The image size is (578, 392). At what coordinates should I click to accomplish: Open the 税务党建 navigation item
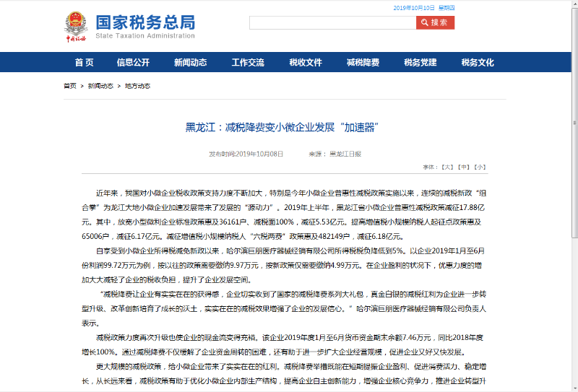420,63
